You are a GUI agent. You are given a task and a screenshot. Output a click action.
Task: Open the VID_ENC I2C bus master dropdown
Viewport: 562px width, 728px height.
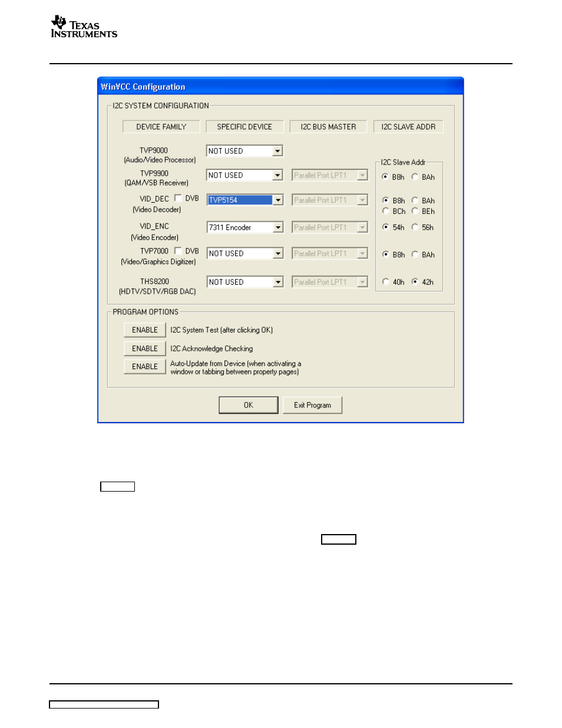pyautogui.click(x=330, y=228)
